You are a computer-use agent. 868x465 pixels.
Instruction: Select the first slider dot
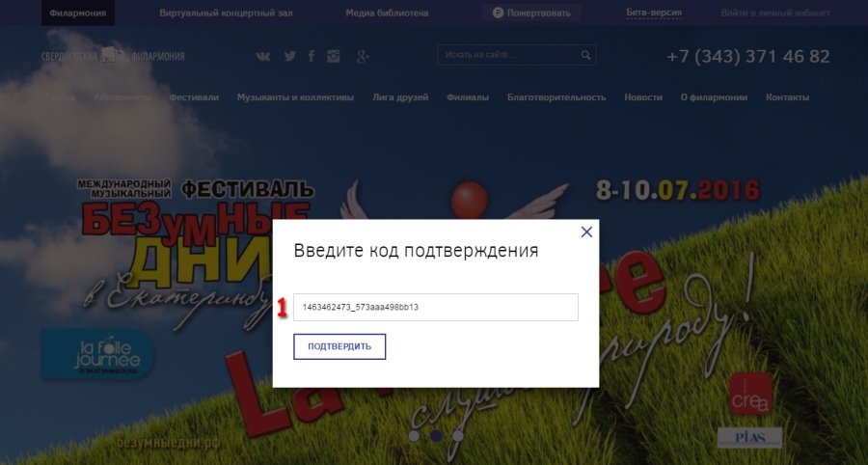pos(414,436)
